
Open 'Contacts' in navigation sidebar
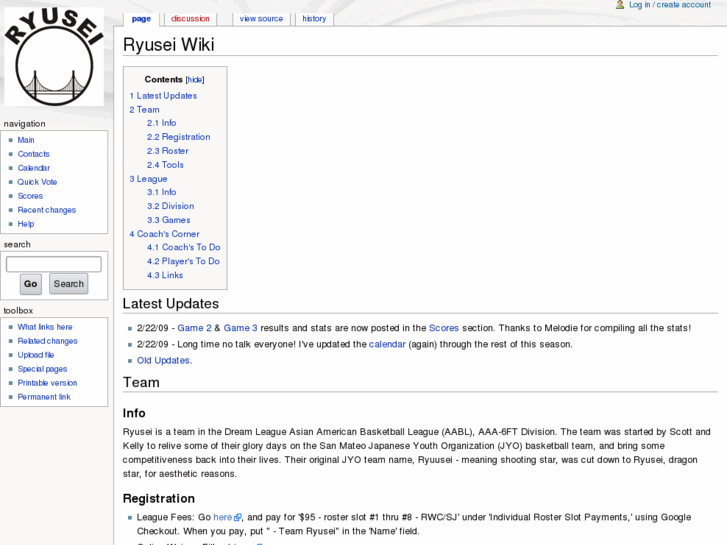click(33, 154)
